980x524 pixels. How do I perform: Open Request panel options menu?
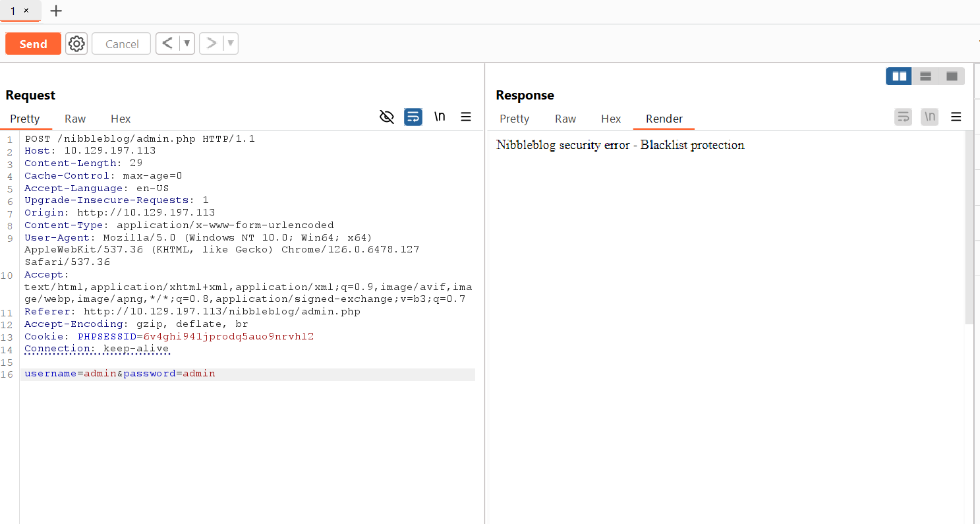click(466, 117)
